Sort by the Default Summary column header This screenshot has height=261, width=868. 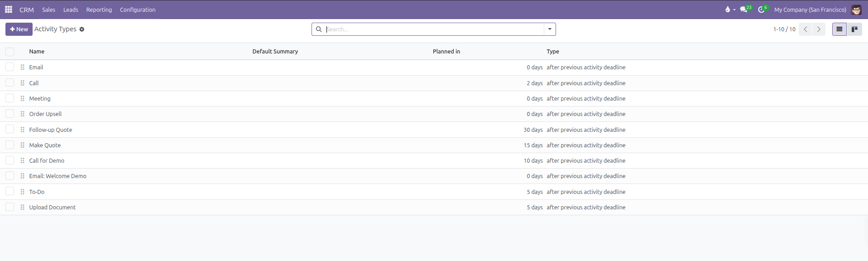click(x=275, y=52)
